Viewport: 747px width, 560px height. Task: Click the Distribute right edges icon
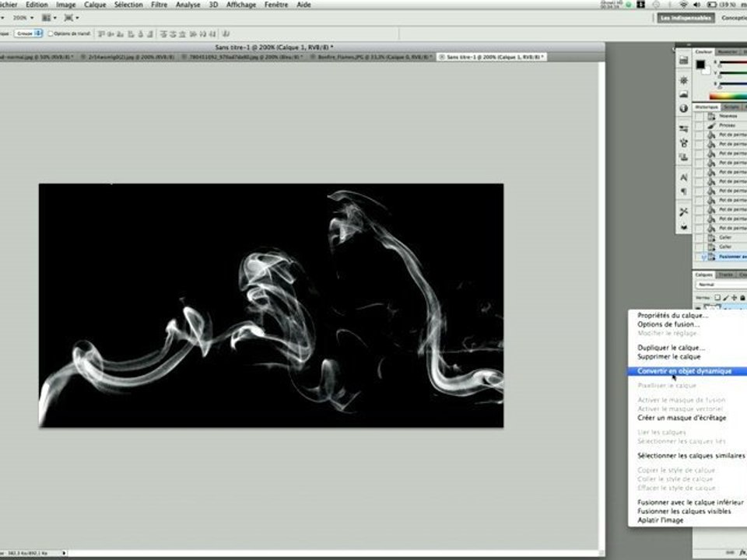click(x=212, y=33)
